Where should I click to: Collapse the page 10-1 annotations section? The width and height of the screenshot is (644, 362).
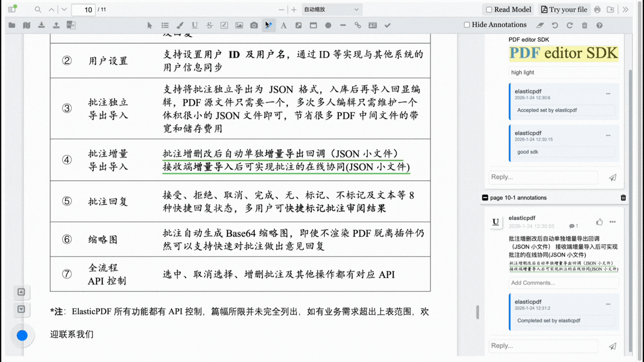[x=484, y=197]
